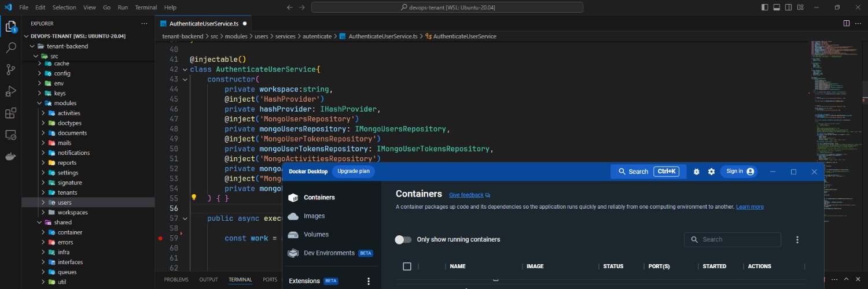This screenshot has width=868, height=289.
Task: Click the lightbulb code action on line 55
Action: (194, 198)
